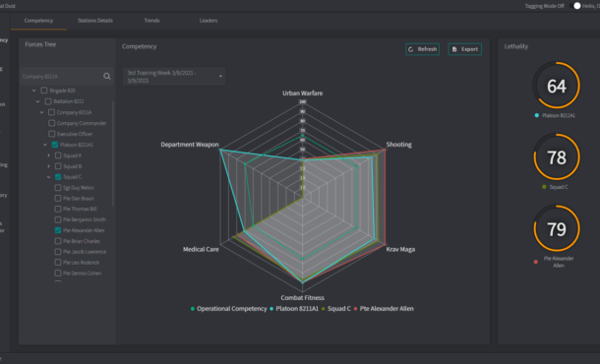Click the Export document icon
The image size is (600, 364).
[x=454, y=49]
